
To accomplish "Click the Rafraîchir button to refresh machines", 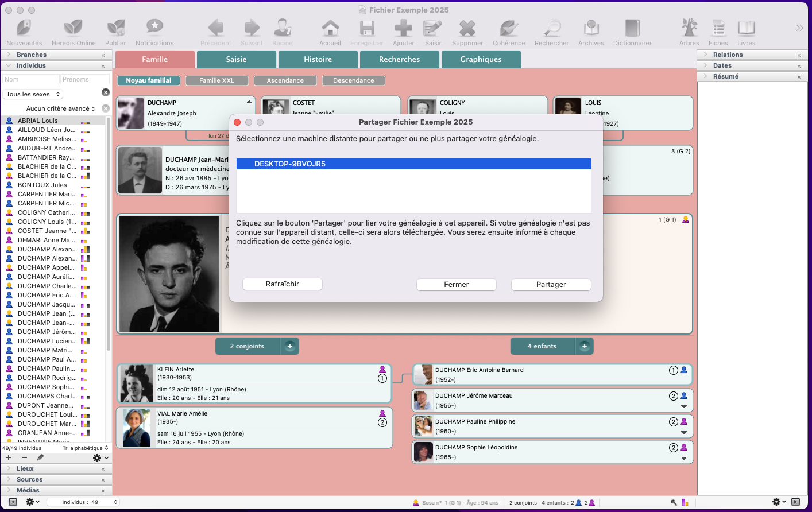I will pos(282,284).
